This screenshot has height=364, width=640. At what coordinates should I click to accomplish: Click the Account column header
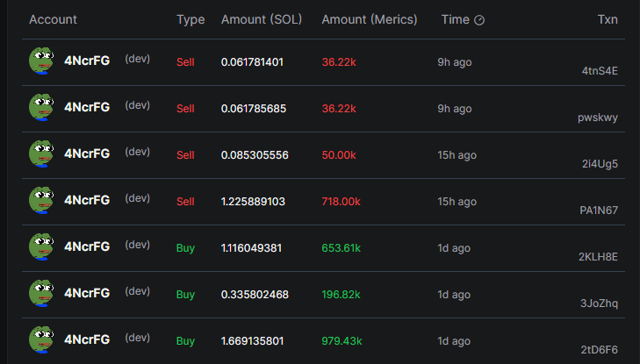point(53,19)
